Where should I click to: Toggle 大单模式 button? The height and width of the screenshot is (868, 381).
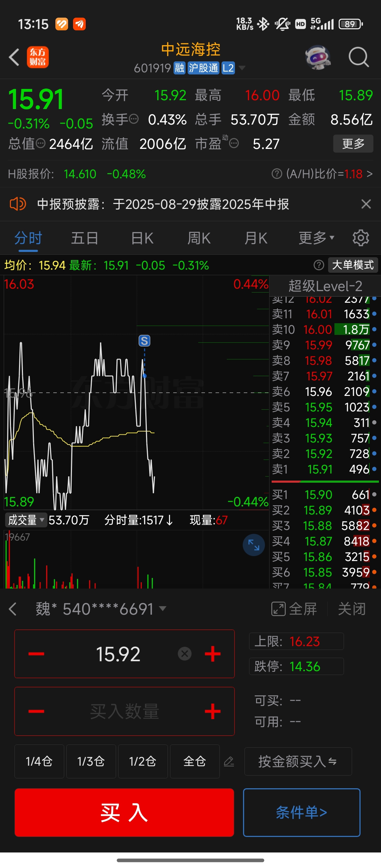pyautogui.click(x=353, y=265)
